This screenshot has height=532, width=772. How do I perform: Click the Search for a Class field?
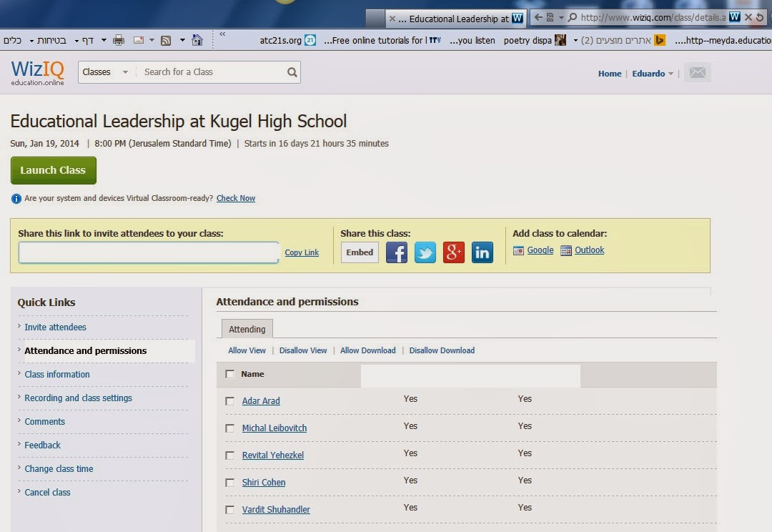212,72
